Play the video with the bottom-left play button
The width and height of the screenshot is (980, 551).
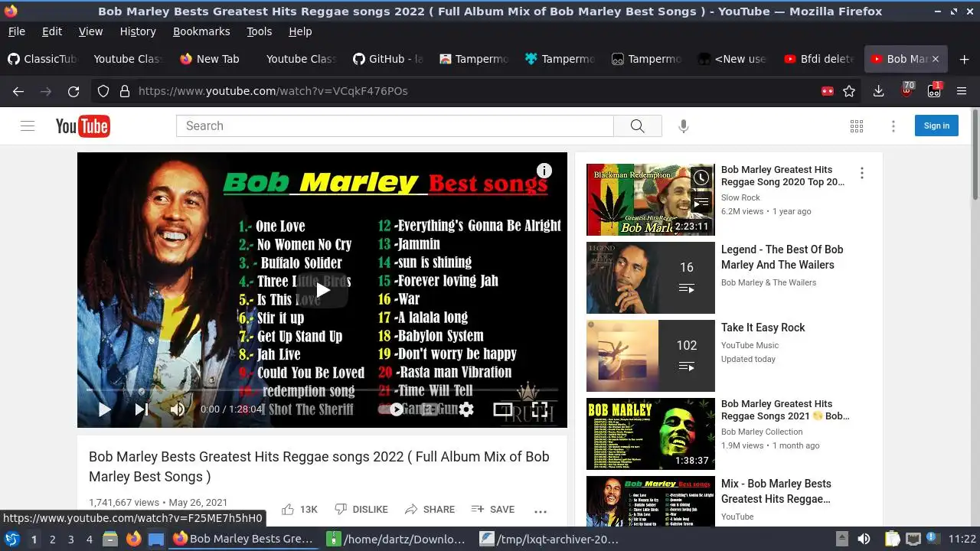pos(104,409)
